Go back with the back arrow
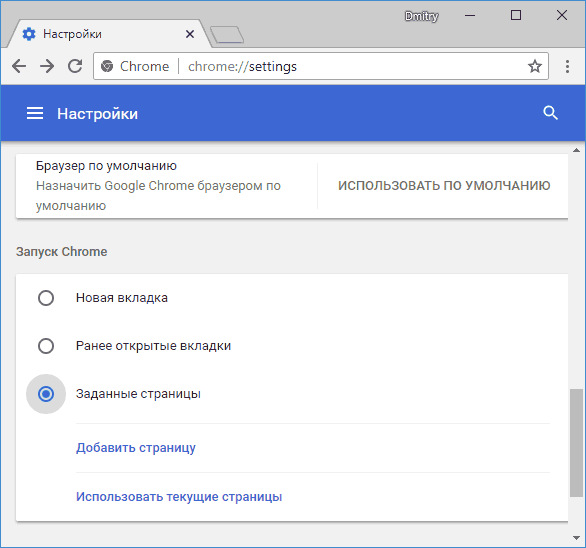The width and height of the screenshot is (586, 548). click(19, 67)
